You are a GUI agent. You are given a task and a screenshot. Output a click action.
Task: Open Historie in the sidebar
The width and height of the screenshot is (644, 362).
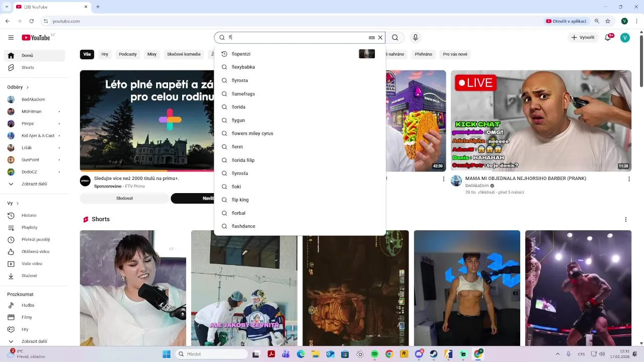[x=34, y=215]
